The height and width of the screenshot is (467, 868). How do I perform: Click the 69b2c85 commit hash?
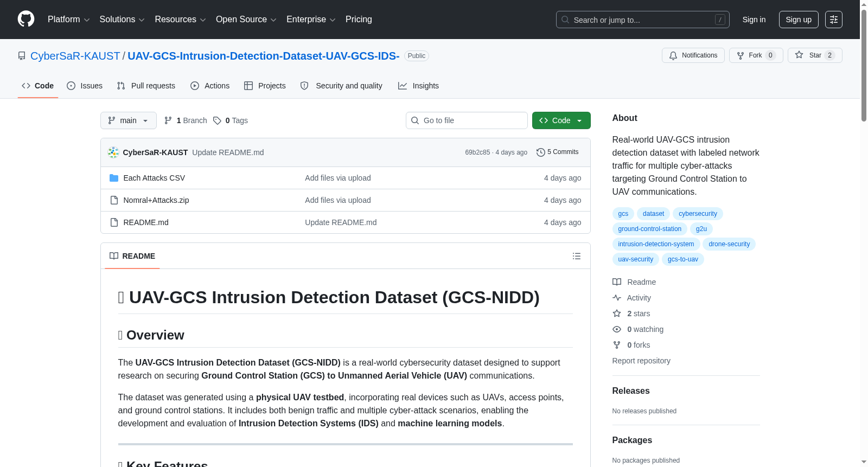[x=477, y=152]
